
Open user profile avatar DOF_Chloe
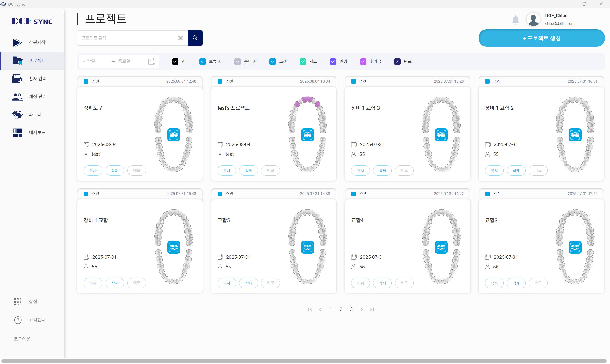click(x=533, y=19)
